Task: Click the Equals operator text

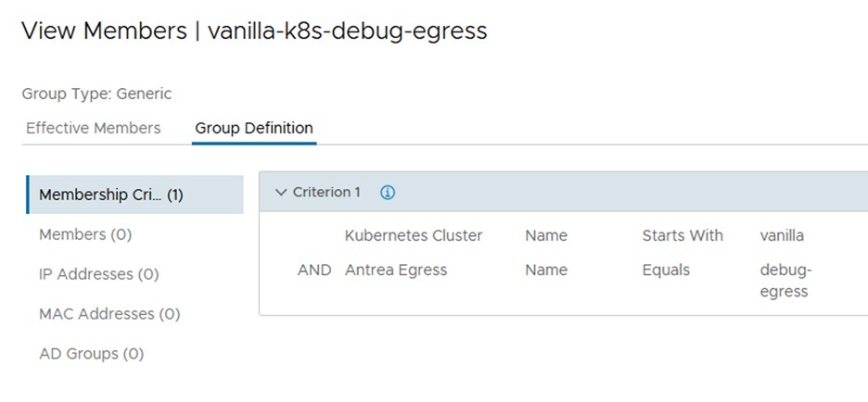Action: click(666, 270)
